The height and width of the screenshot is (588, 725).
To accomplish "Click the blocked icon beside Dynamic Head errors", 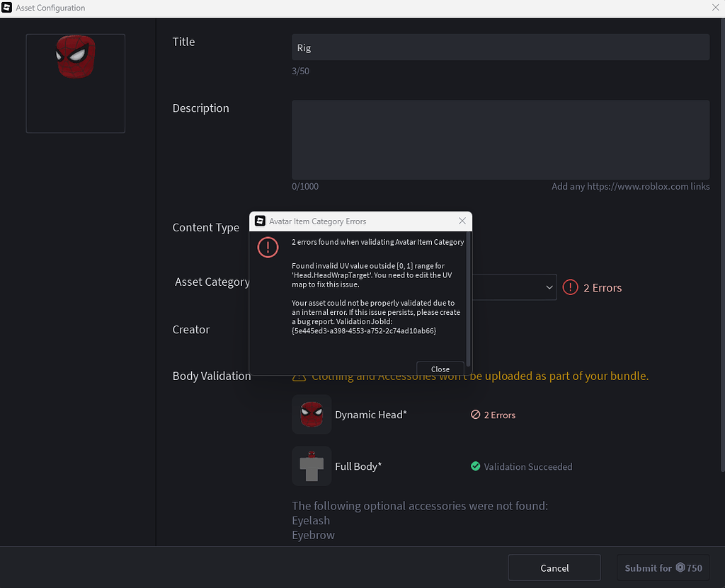I will pyautogui.click(x=475, y=415).
